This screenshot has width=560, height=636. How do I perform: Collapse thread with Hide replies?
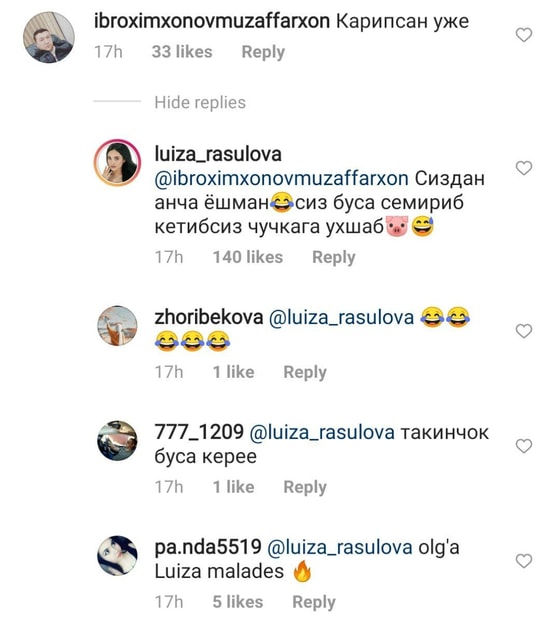tap(200, 102)
